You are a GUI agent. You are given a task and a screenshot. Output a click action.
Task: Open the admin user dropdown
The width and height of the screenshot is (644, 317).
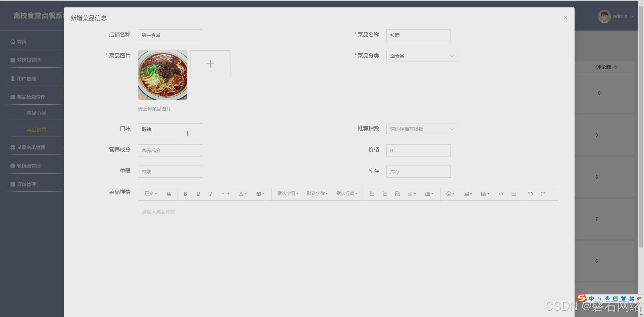(623, 16)
